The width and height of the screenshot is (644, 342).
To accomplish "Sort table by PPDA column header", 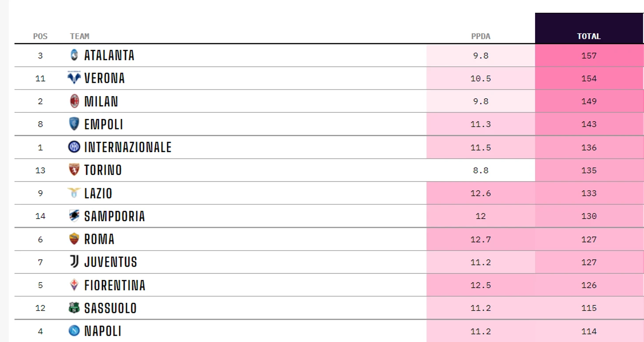I will (x=480, y=36).
